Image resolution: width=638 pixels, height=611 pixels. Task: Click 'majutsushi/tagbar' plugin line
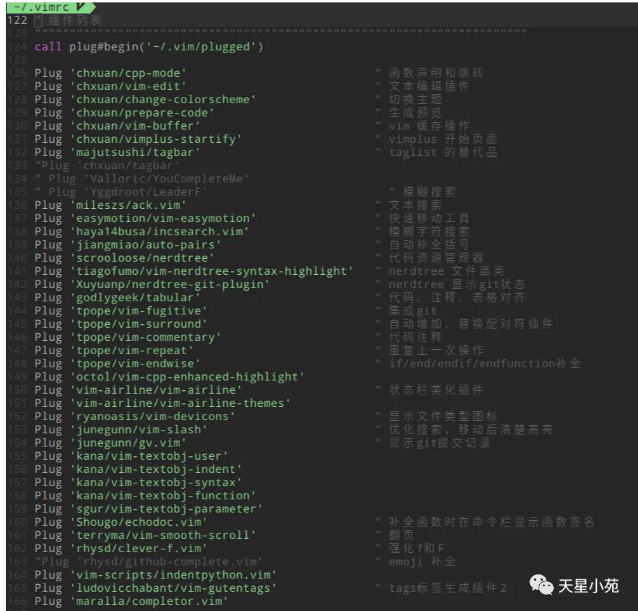click(x=117, y=153)
